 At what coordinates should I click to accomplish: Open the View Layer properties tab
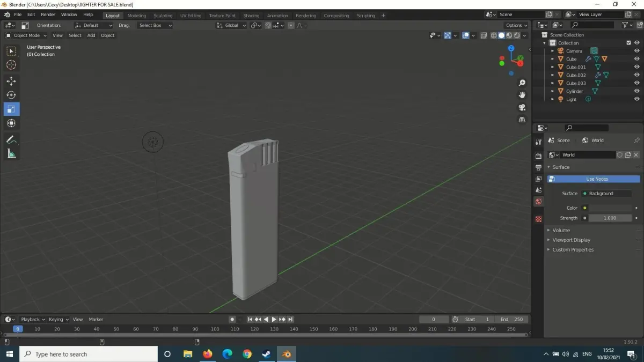[539, 179]
